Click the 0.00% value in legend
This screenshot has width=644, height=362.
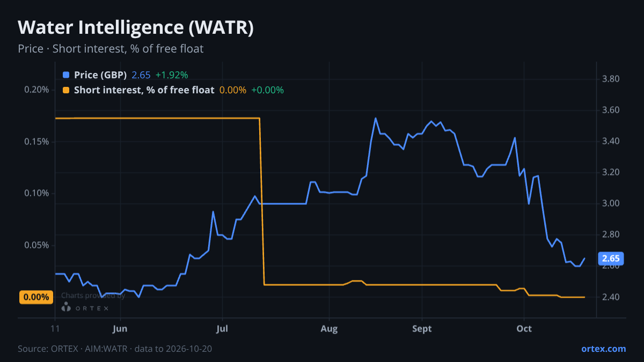[x=233, y=90]
